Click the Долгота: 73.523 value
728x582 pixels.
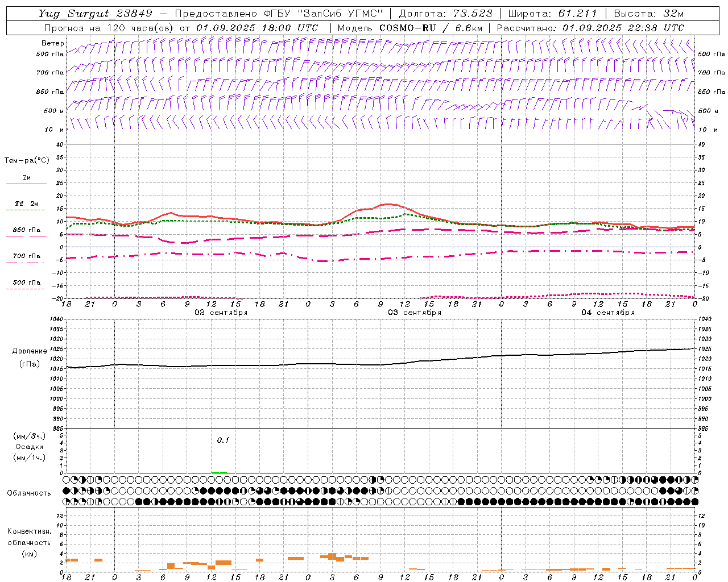[445, 14]
